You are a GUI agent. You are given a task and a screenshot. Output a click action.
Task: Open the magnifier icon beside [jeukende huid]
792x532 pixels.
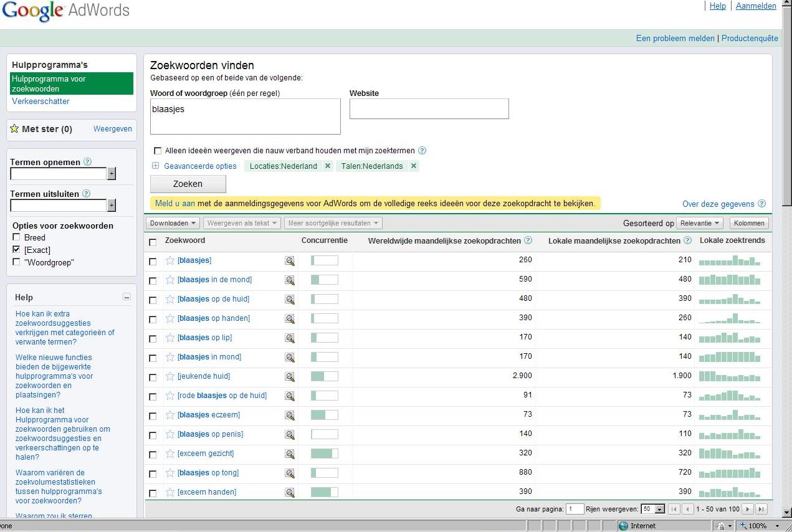tap(290, 376)
